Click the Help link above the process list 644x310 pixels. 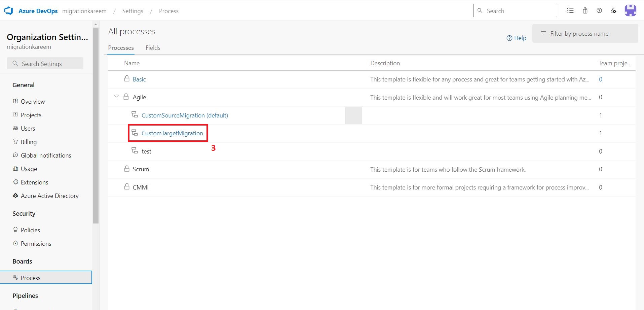[x=516, y=38]
